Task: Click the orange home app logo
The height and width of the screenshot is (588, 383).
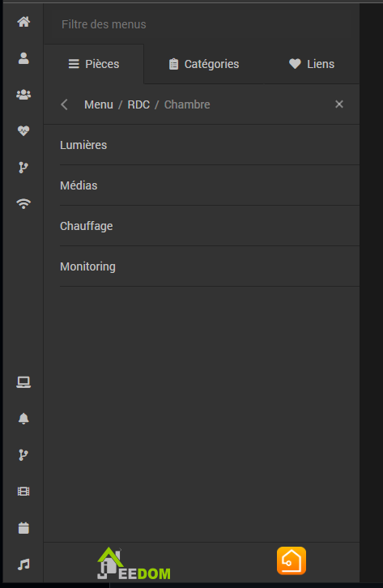Action: pos(292,561)
